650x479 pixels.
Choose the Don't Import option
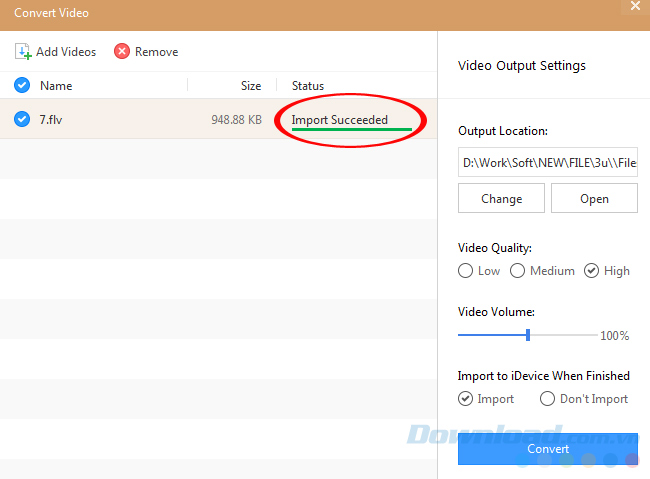pos(547,399)
